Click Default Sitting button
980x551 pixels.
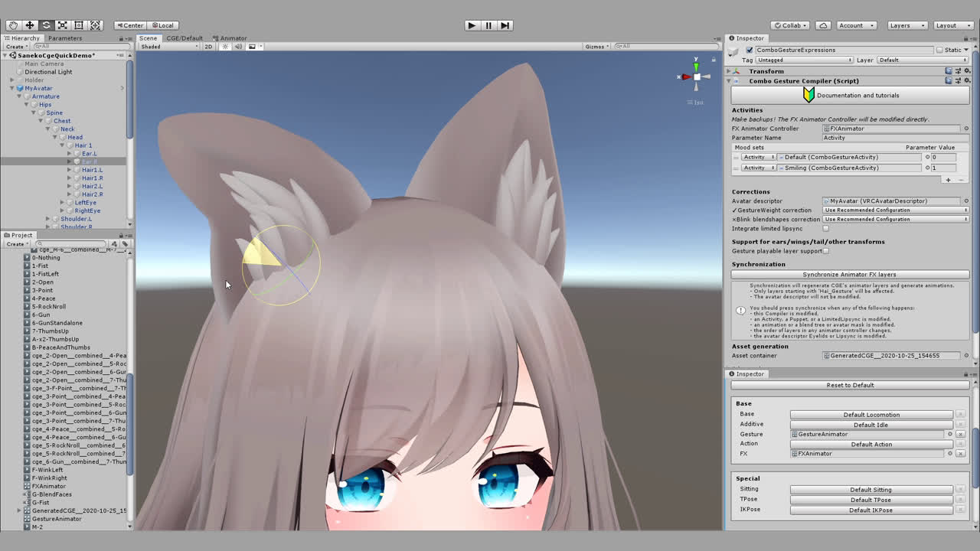(x=871, y=490)
